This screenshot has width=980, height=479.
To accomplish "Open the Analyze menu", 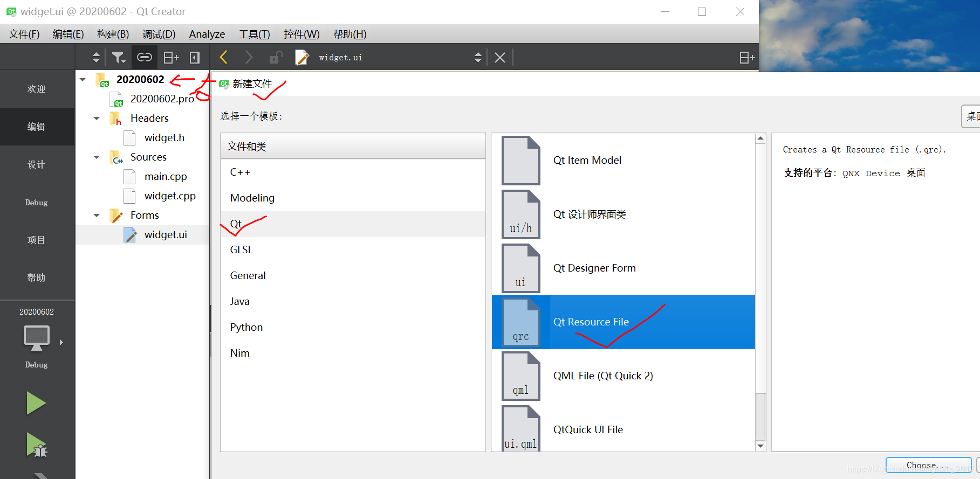I will coord(207,34).
